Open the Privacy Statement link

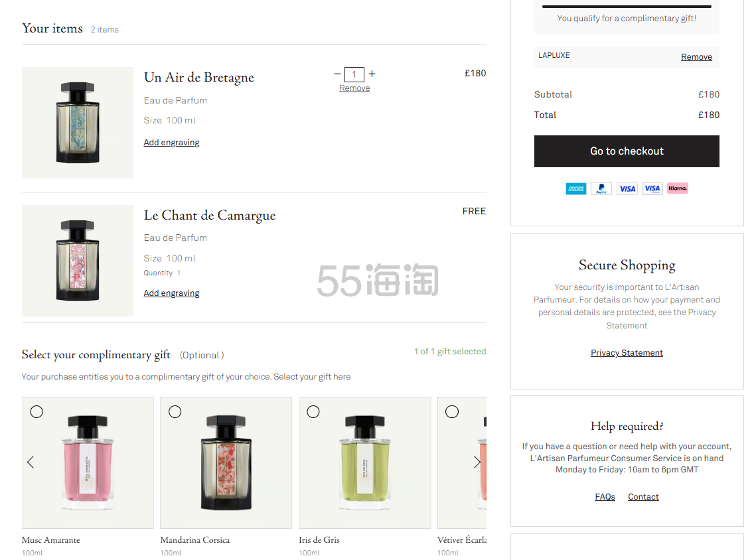[627, 353]
